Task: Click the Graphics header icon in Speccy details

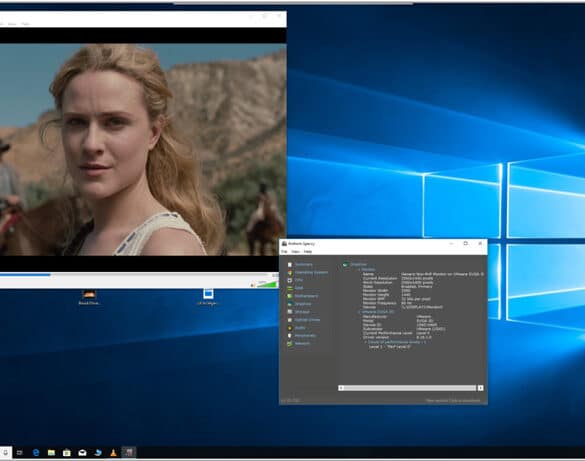Action: click(345, 264)
